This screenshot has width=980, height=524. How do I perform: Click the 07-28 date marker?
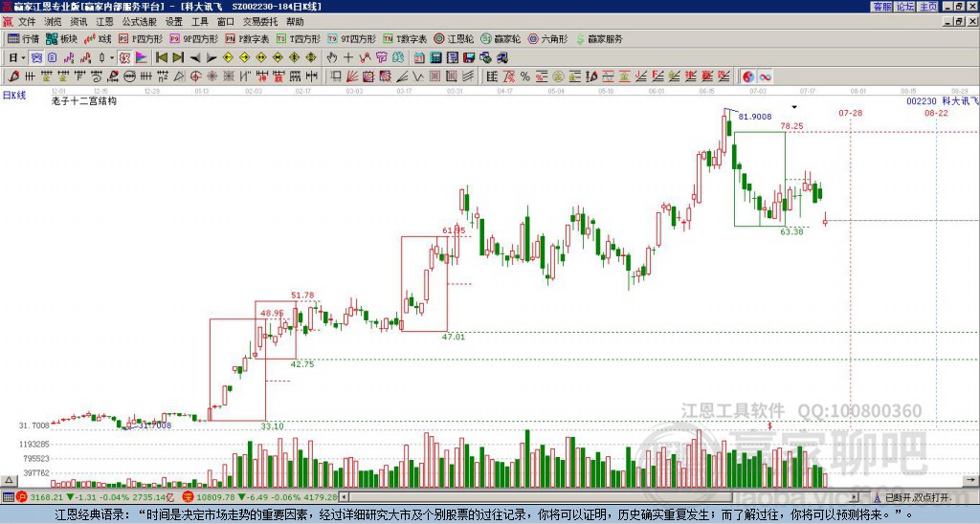coord(850,113)
